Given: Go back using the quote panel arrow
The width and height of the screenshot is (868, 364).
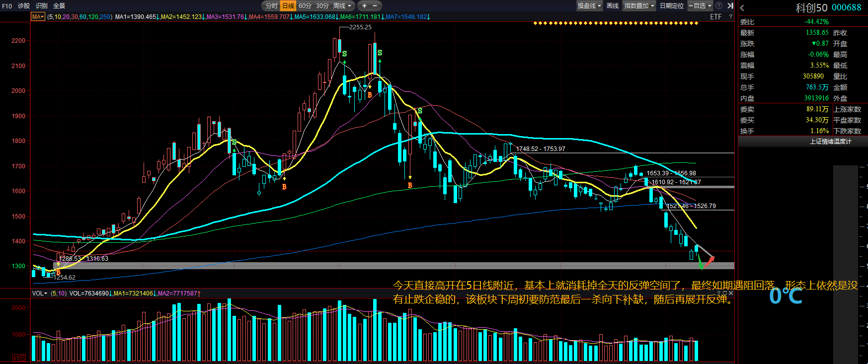Looking at the screenshot, I should pyautogui.click(x=742, y=8).
